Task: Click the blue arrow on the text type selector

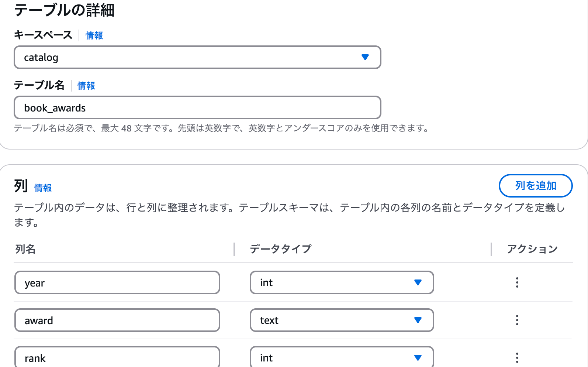Action: [x=418, y=320]
